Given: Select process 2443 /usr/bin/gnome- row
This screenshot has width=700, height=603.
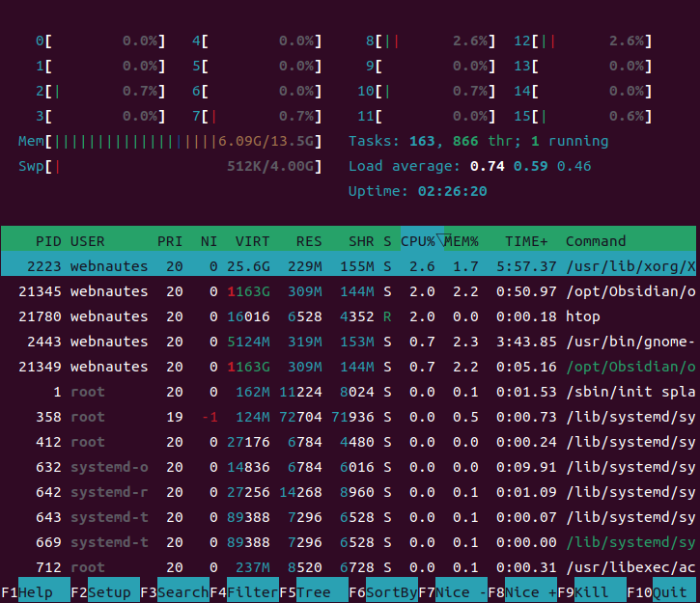Looking at the screenshot, I should click(349, 342).
